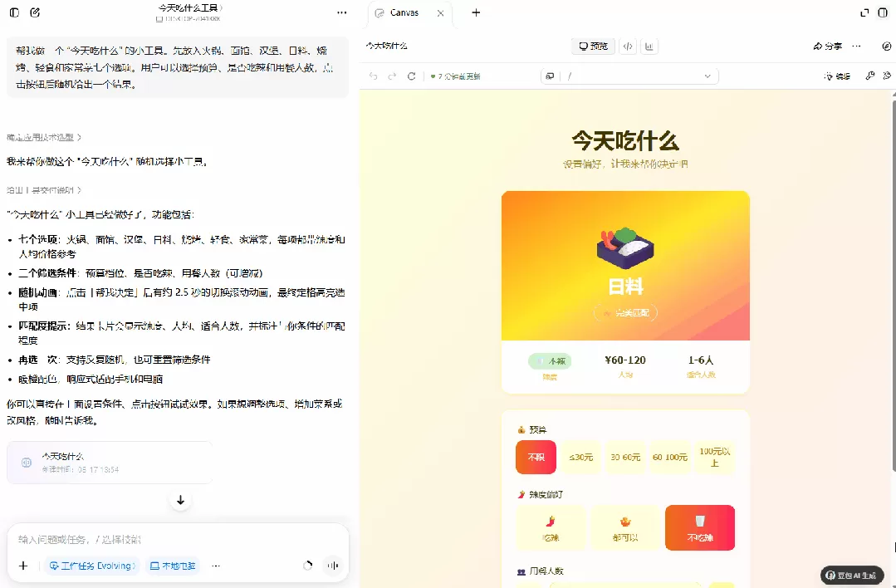896x588 pixels.
Task: Add attachment with the plus icon in the chat input box
Action: pos(23,566)
